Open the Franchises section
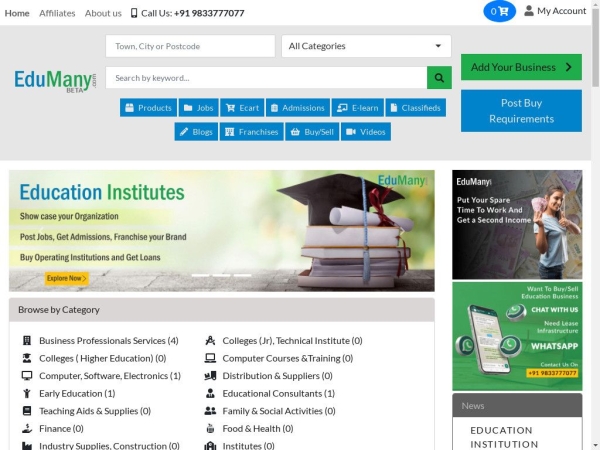Viewport: 600px width, 450px height. tap(251, 132)
